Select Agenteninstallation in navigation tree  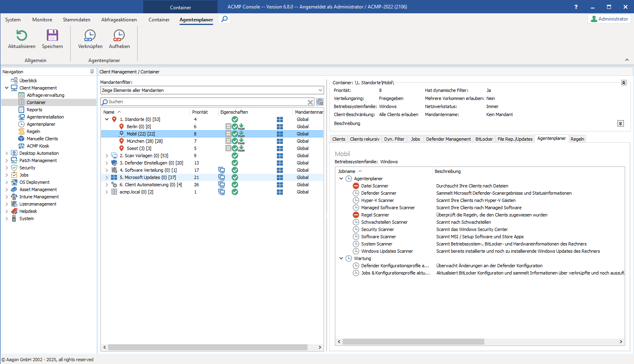tap(45, 117)
